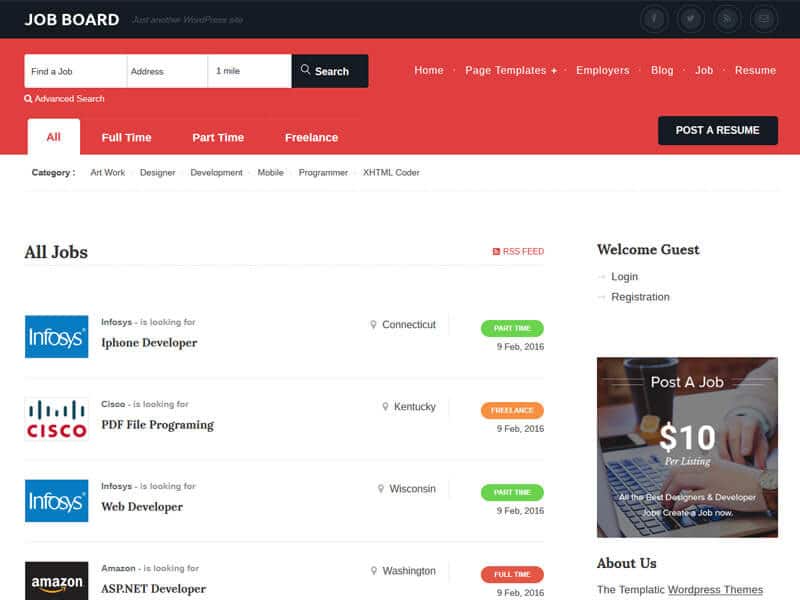This screenshot has width=800, height=600.
Task: Click the RSS icon in header
Action: [727, 19]
